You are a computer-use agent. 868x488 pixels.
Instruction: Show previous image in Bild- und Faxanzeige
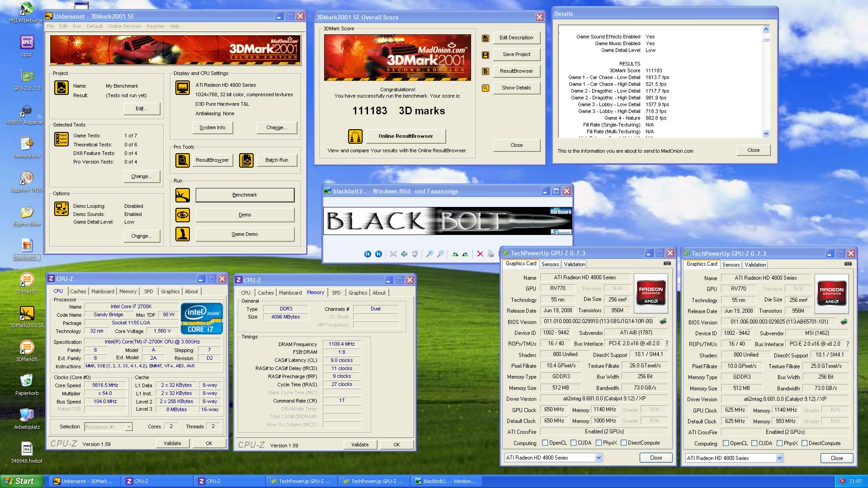[367, 254]
